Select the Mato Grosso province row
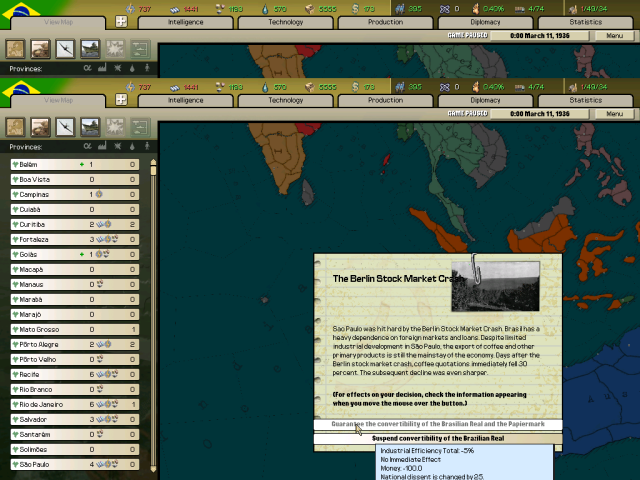The height and width of the screenshot is (480, 640). (75, 329)
